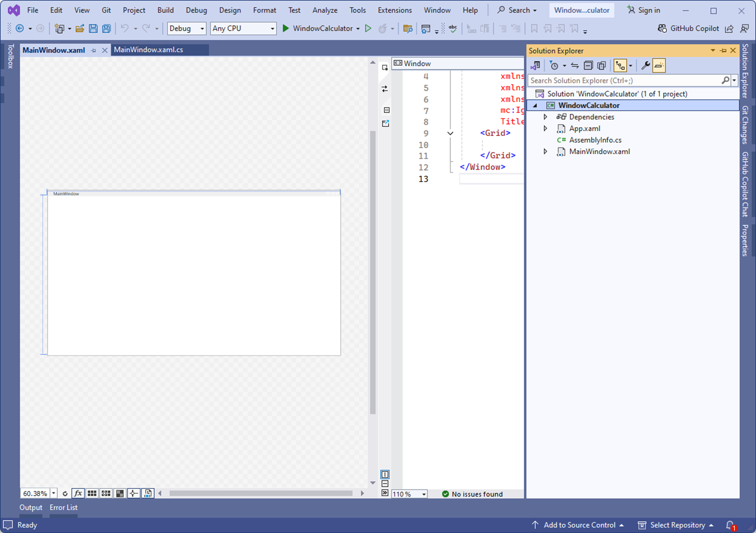
Task: Open the Any CPU platform dropdown
Action: (243, 28)
